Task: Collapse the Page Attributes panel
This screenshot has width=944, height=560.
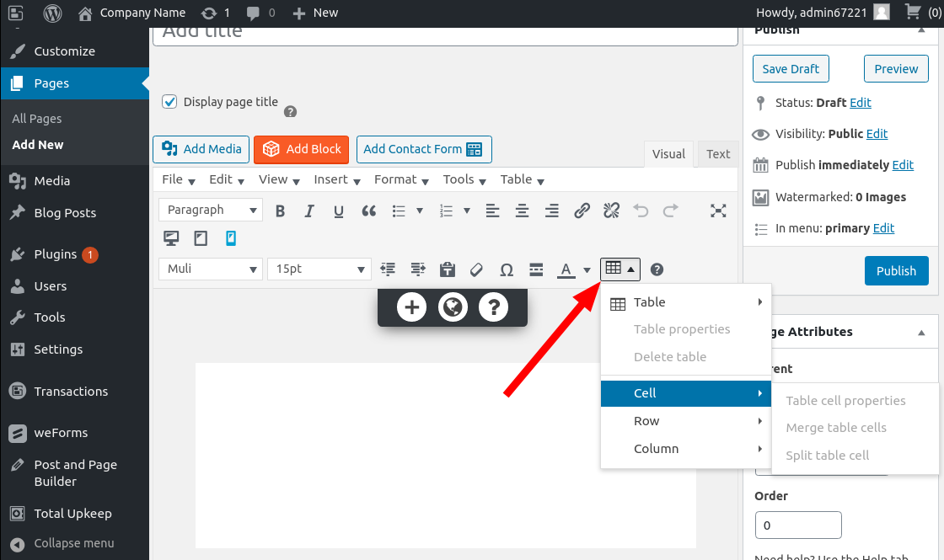Action: point(921,332)
